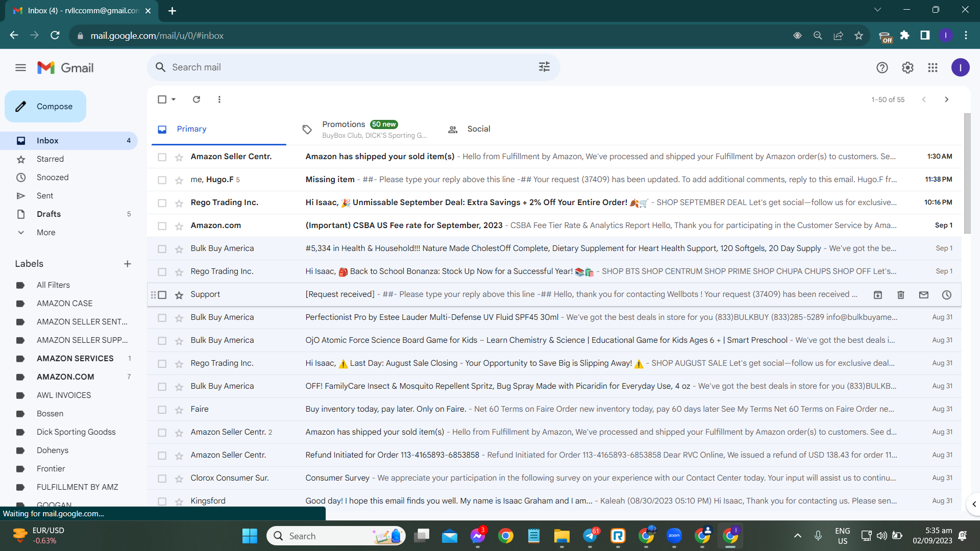Open the Snoozed folder

click(53, 178)
